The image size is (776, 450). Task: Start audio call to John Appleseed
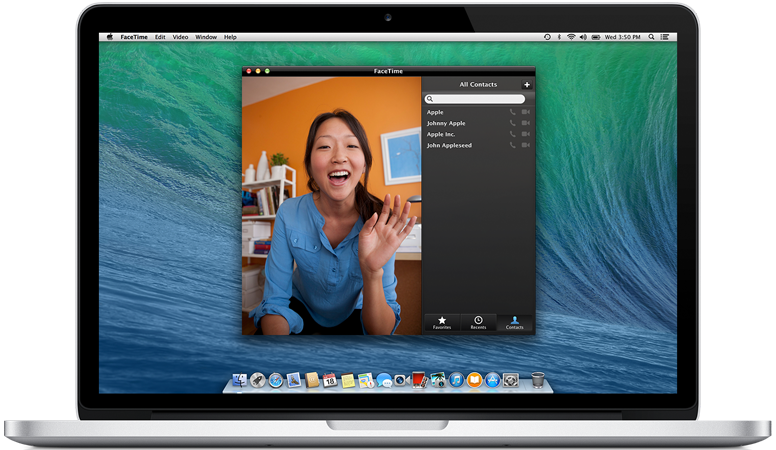[512, 145]
